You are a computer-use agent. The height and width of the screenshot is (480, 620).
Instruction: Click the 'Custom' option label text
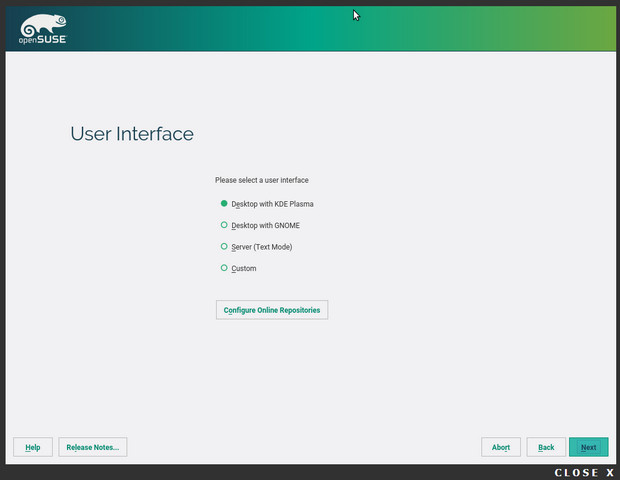click(x=244, y=269)
